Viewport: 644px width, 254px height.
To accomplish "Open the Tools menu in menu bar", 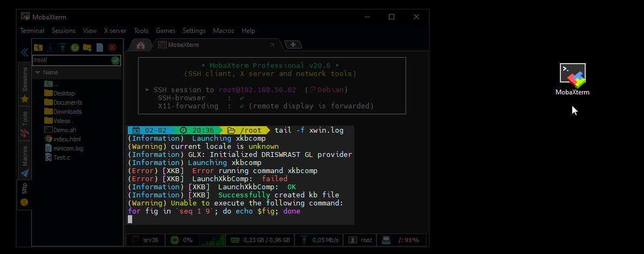I will pos(141,31).
